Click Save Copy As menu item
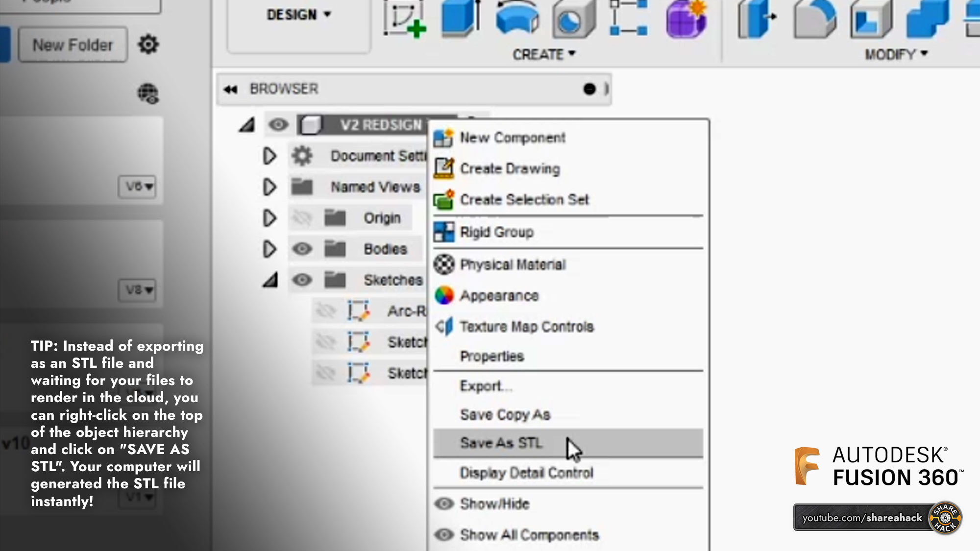 (505, 414)
